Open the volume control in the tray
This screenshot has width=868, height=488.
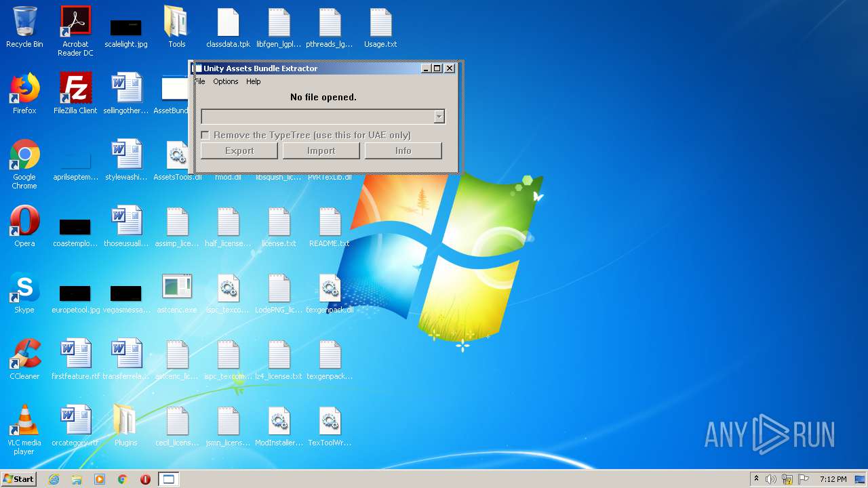coord(771,479)
